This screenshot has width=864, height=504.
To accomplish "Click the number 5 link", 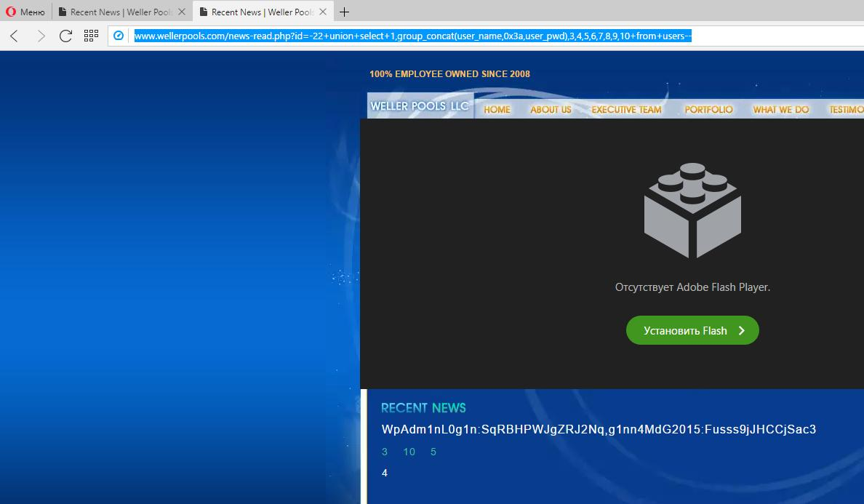I will click(433, 452).
